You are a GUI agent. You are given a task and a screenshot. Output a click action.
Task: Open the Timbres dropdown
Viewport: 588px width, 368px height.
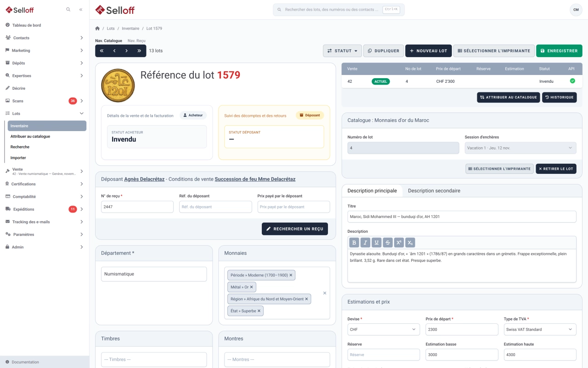(154, 360)
